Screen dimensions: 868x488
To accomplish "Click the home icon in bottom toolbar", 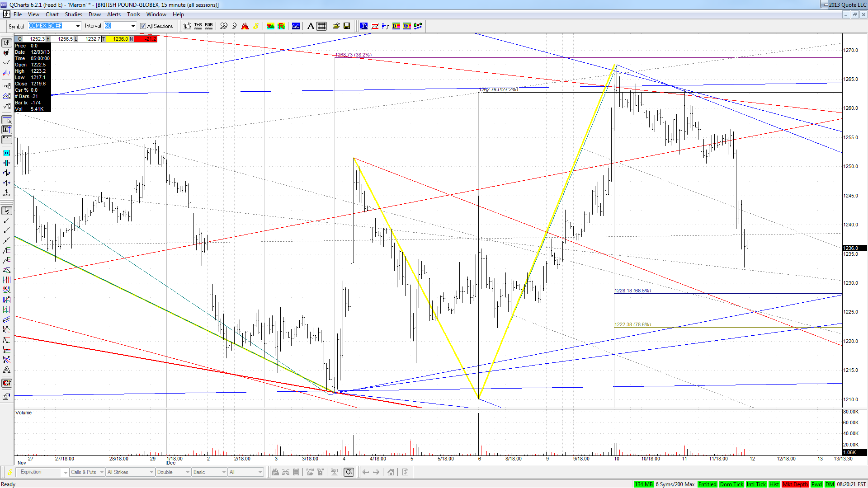I will click(391, 472).
